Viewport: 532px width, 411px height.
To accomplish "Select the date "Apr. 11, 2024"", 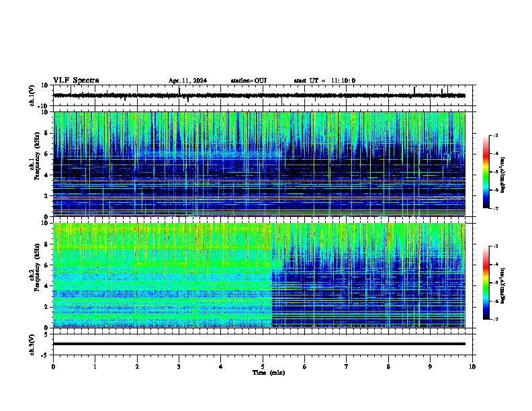I will [x=187, y=81].
